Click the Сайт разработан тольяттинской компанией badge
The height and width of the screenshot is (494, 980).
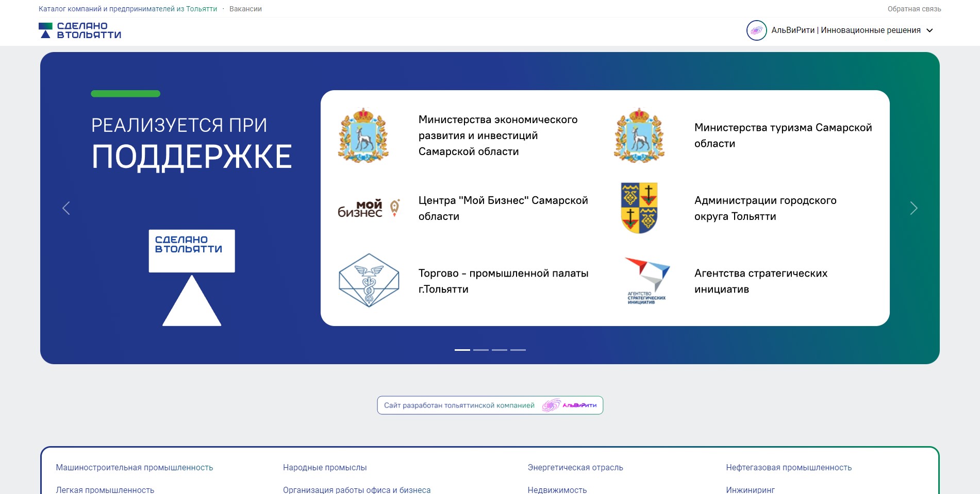click(490, 405)
